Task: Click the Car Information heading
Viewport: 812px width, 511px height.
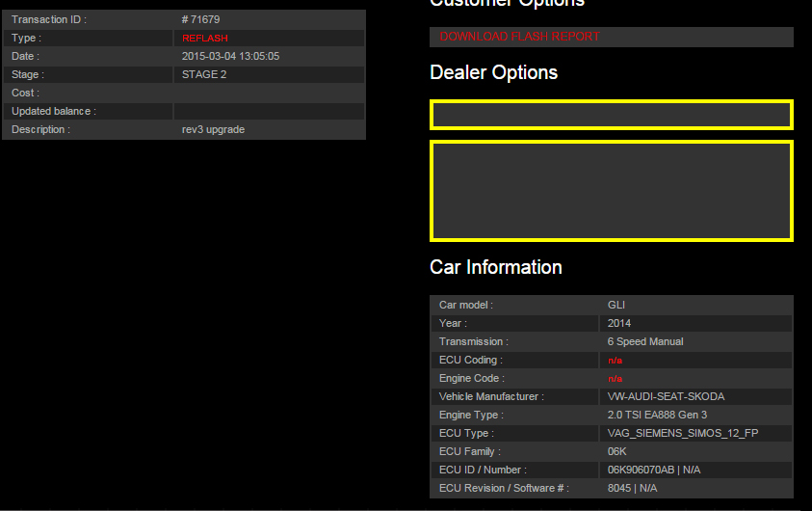Action: click(495, 267)
